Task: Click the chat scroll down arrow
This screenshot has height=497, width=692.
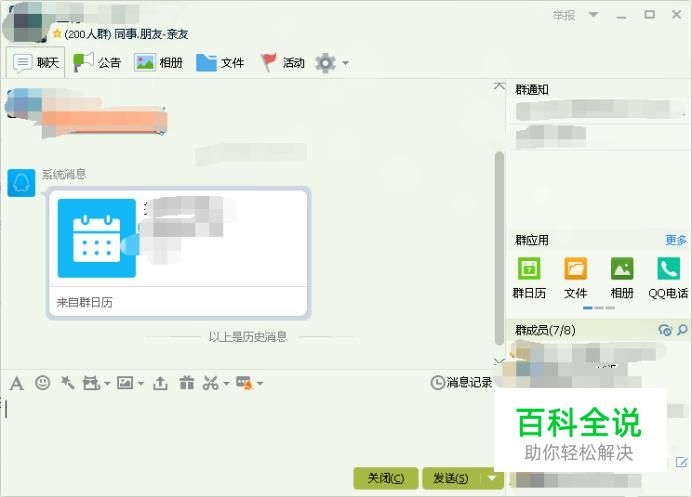Action: 499,361
